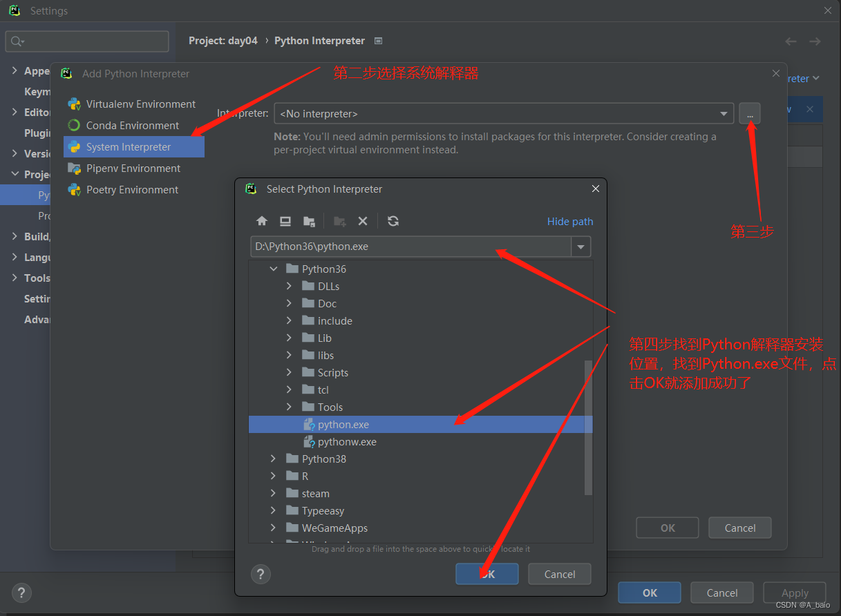Click the Settings back arrow icon

tap(791, 41)
